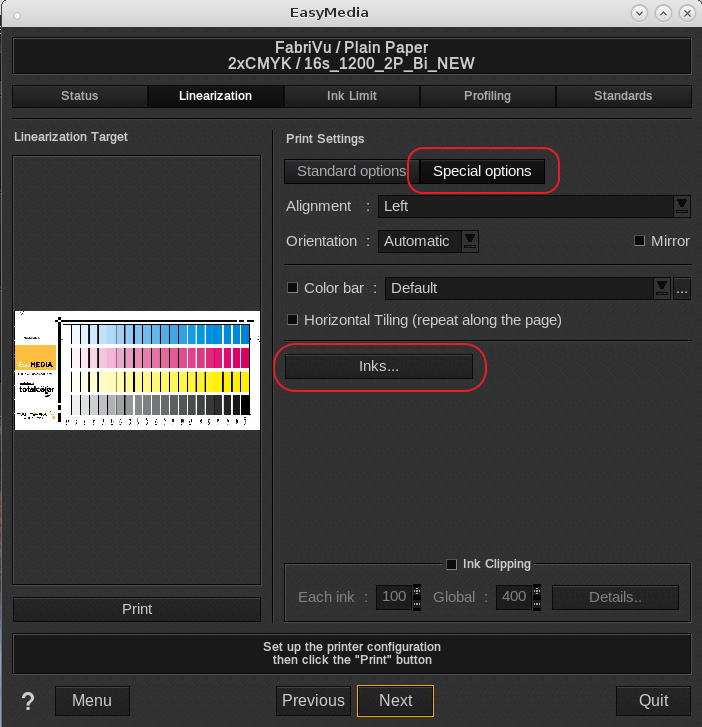
Task: Open the Profiling tab
Action: [x=487, y=96]
